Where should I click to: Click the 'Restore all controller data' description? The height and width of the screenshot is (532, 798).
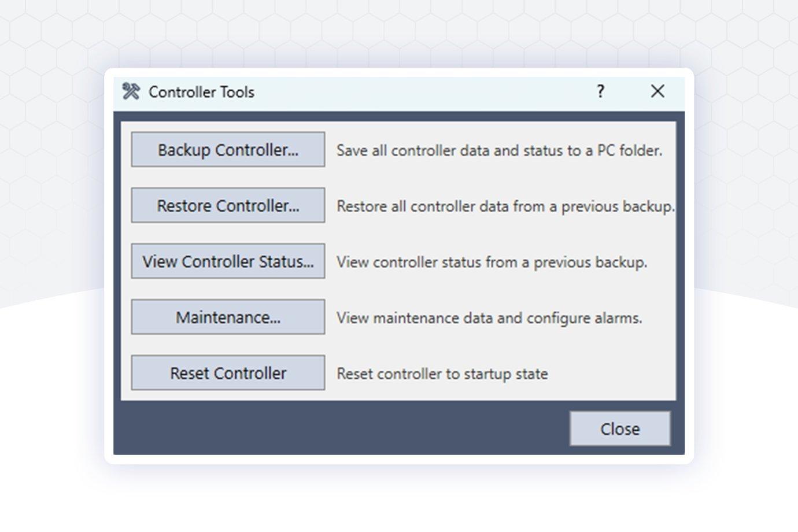[x=505, y=206]
